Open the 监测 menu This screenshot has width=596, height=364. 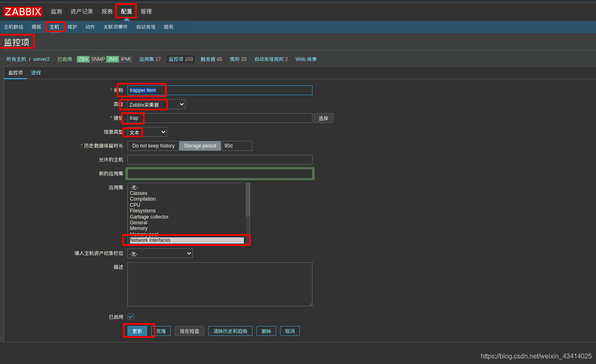click(x=56, y=11)
